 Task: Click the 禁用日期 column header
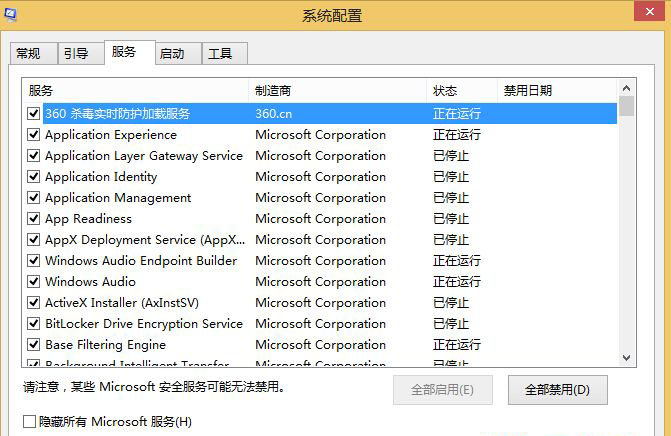coord(557,91)
